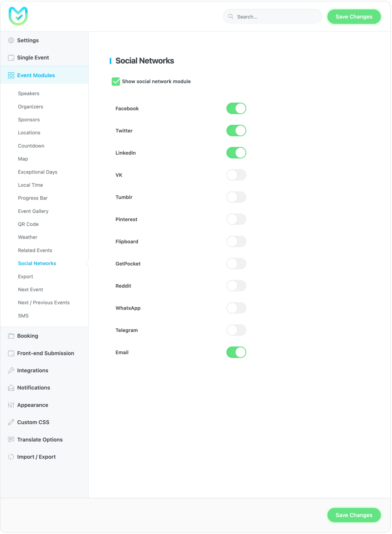
Task: Click the Integrations wrench icon
Action: [11, 371]
